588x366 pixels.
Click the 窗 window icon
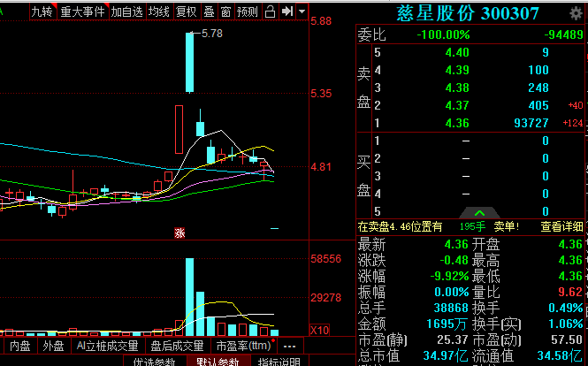point(226,11)
